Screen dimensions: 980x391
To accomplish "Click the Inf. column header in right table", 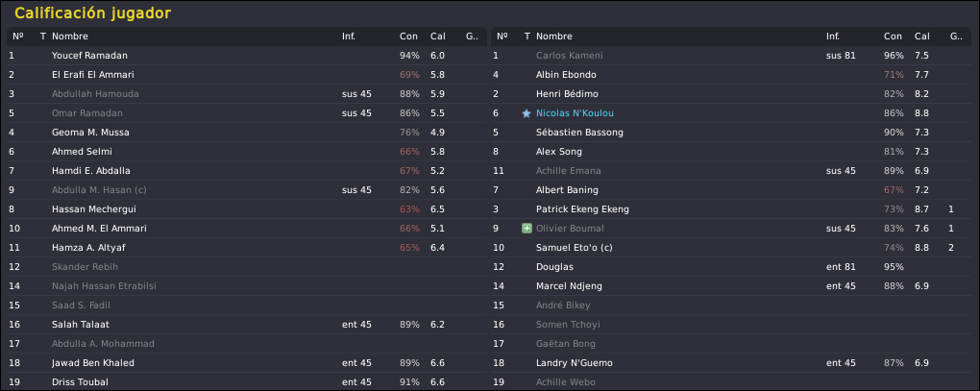I will (832, 37).
